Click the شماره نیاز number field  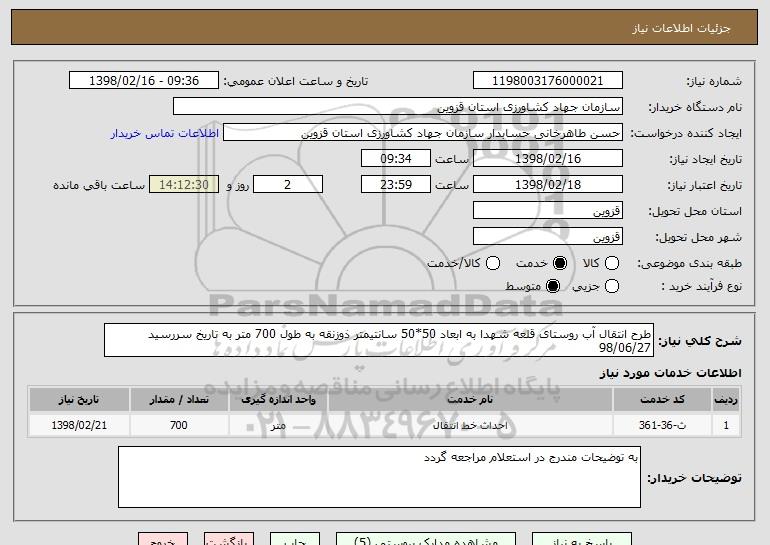pos(548,81)
